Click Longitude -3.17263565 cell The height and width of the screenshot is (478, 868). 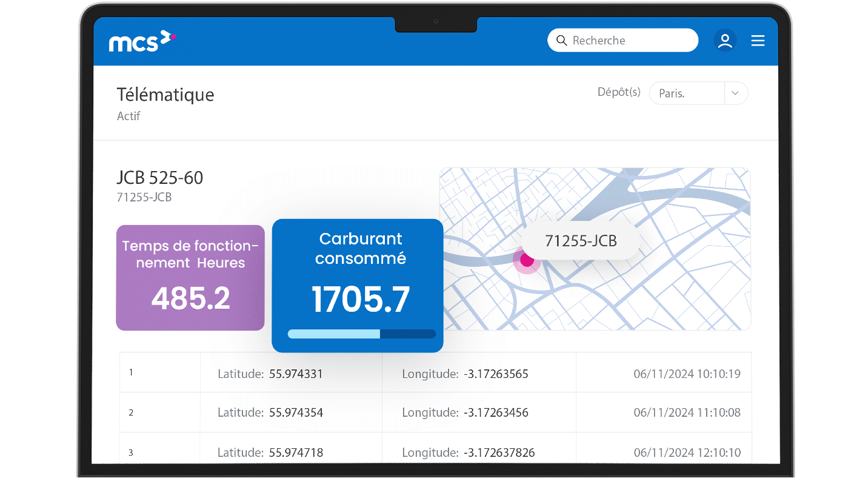pos(479,372)
